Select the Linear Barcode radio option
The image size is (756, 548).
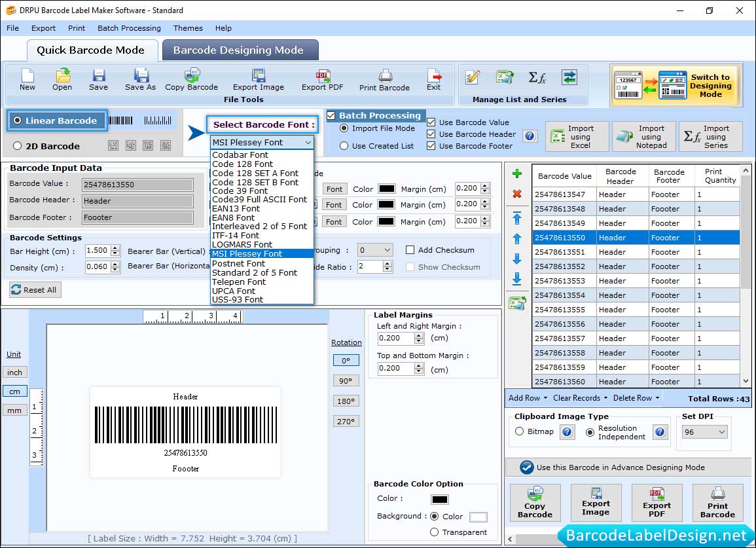click(18, 120)
